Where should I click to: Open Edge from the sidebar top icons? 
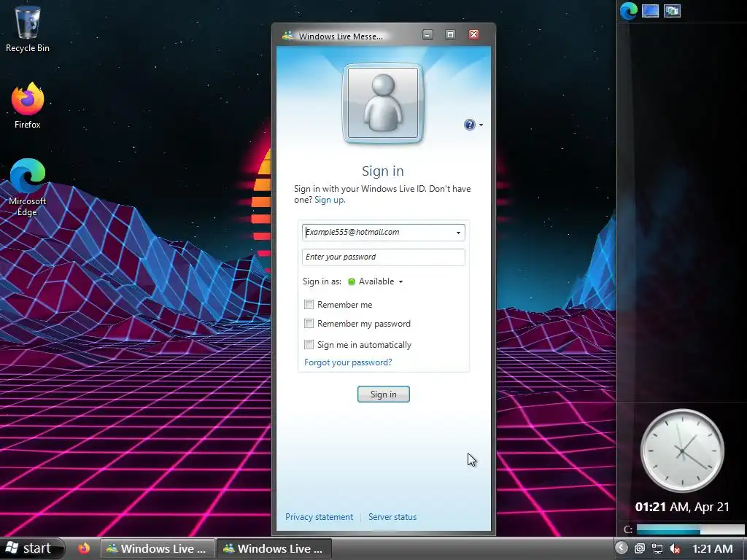628,11
